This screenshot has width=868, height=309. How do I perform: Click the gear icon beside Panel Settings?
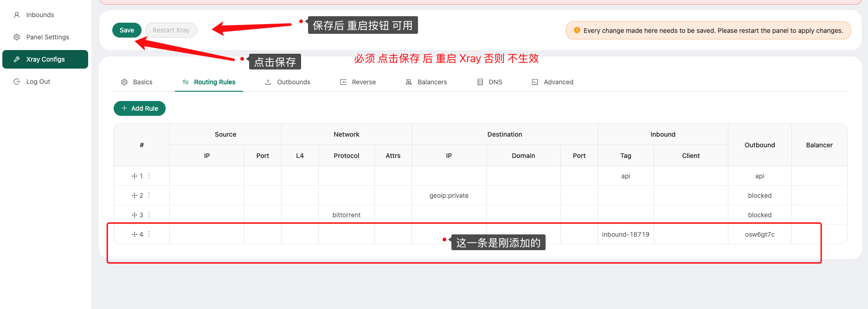[x=17, y=37]
